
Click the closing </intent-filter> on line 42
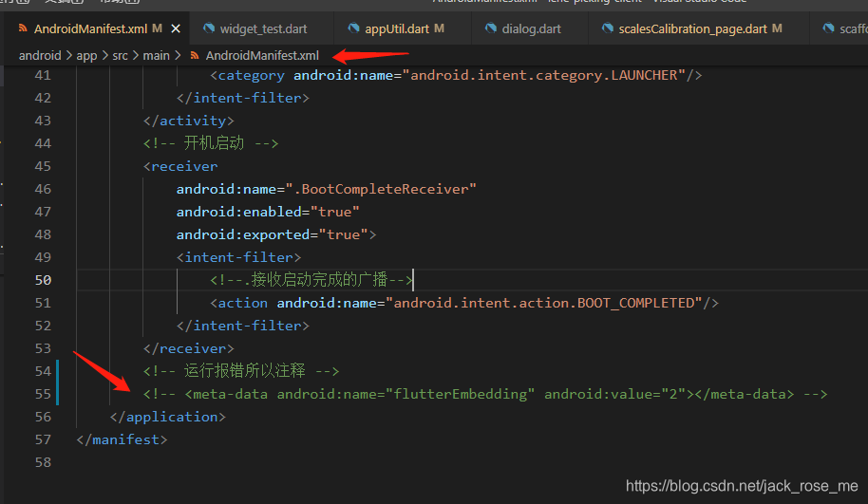[x=242, y=98]
